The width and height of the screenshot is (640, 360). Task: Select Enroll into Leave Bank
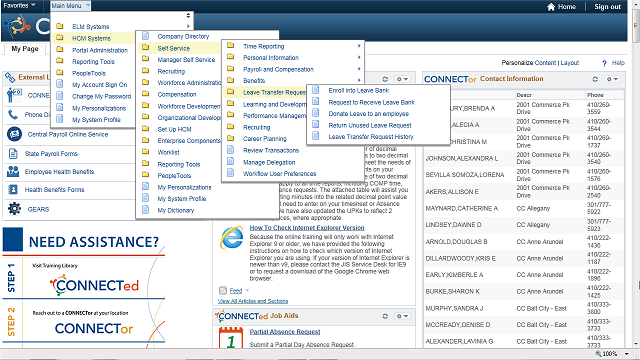pyautogui.click(x=358, y=90)
